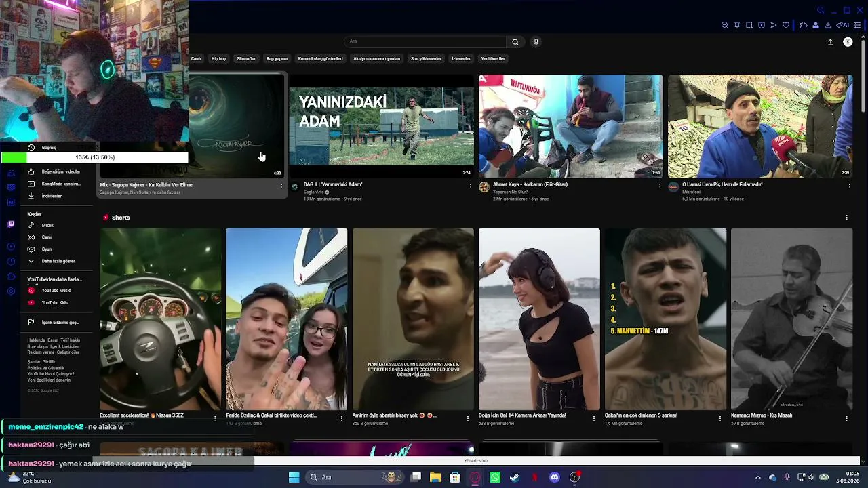Select the 'Yeni öneriler' filter chip
This screenshot has width=868, height=488.
pos(493,59)
